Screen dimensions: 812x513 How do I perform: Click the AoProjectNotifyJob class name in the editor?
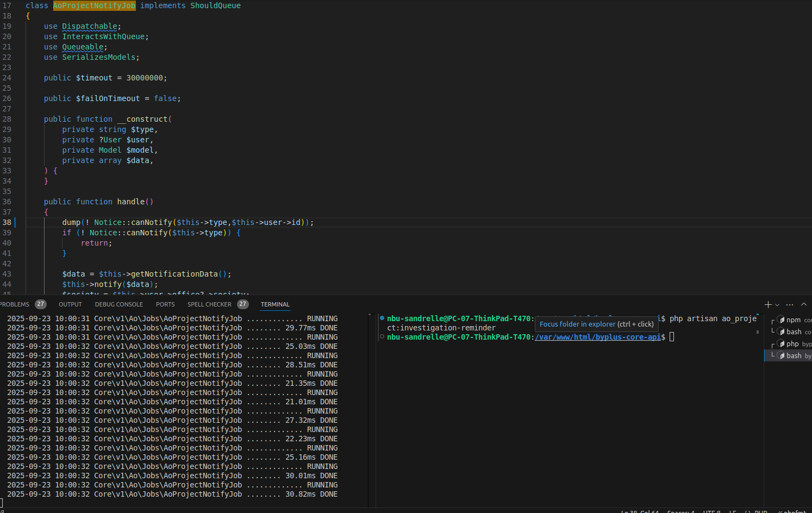tap(94, 5)
